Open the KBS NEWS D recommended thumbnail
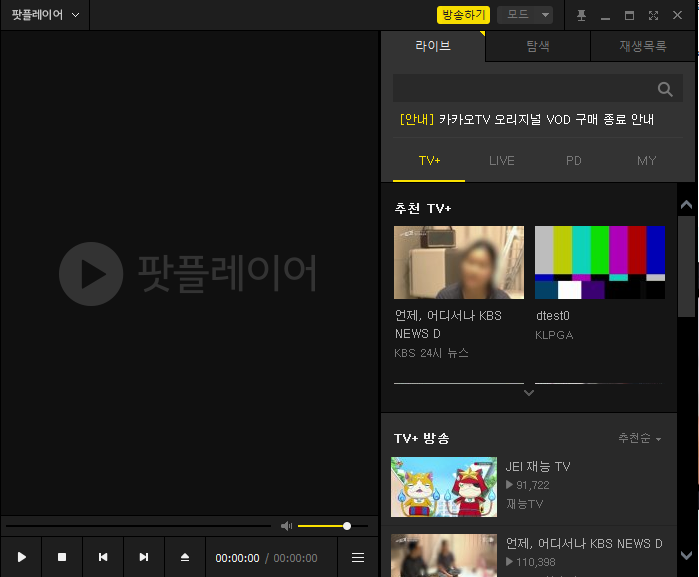The image size is (699, 577). pyautogui.click(x=459, y=263)
